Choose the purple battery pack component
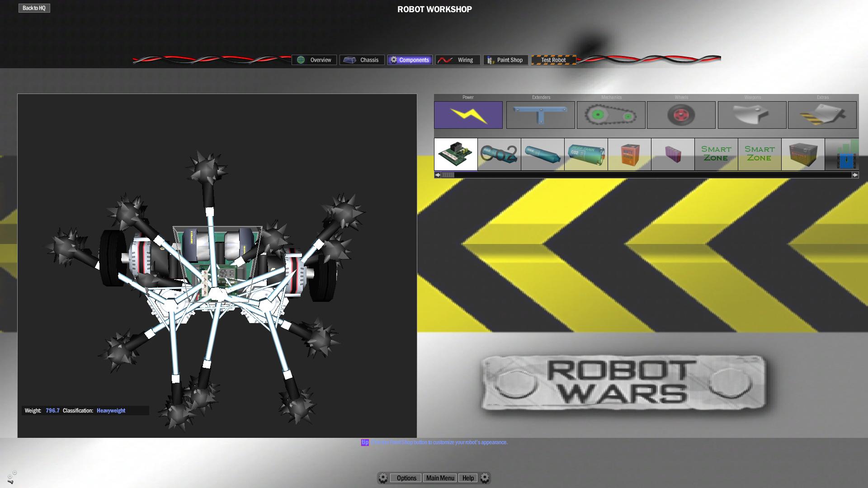868x488 pixels. click(x=673, y=155)
